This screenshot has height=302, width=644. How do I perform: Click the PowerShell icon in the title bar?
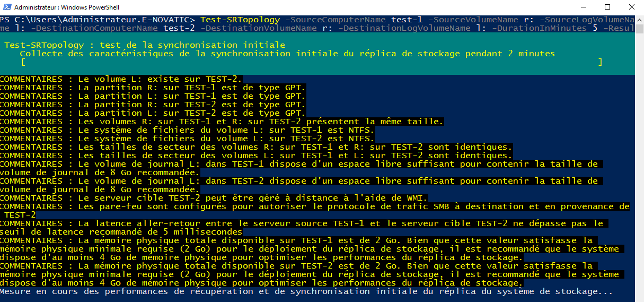point(6,7)
